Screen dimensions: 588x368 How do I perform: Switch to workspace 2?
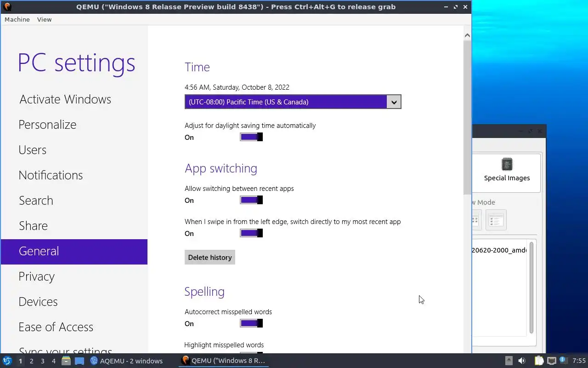[x=31, y=361]
